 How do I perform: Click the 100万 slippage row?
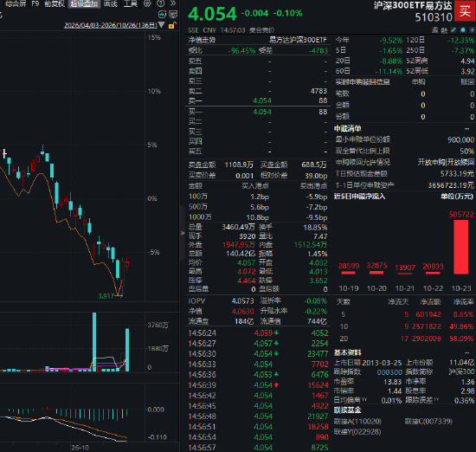click(x=258, y=197)
